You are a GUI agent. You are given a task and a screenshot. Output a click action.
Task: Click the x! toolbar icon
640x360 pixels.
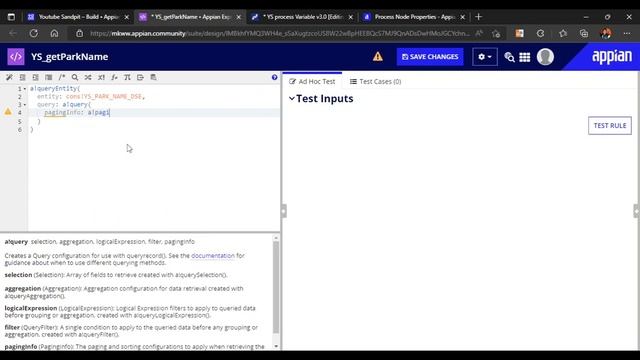pos(101,77)
